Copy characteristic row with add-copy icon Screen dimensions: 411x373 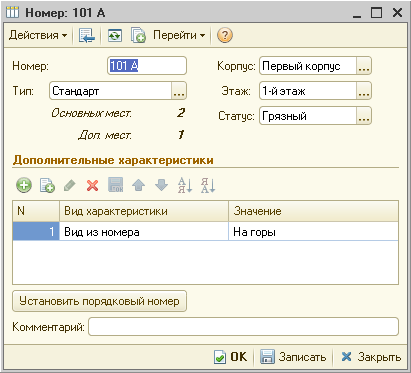tap(47, 185)
